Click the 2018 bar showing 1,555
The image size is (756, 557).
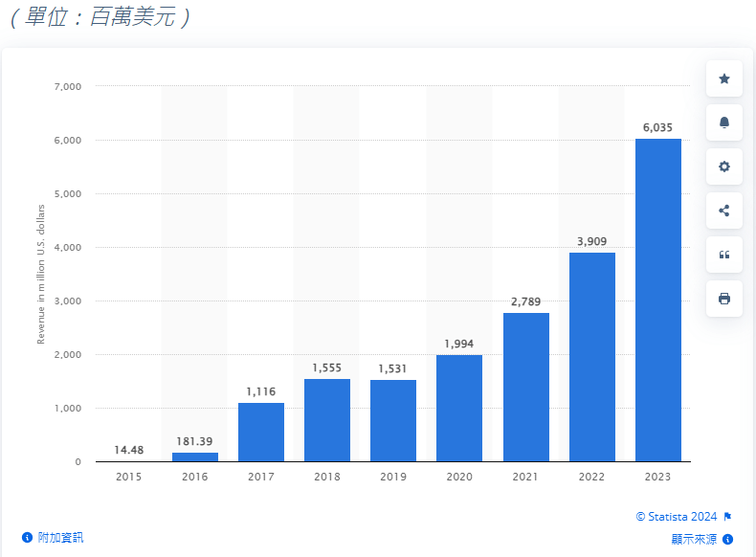click(327, 420)
